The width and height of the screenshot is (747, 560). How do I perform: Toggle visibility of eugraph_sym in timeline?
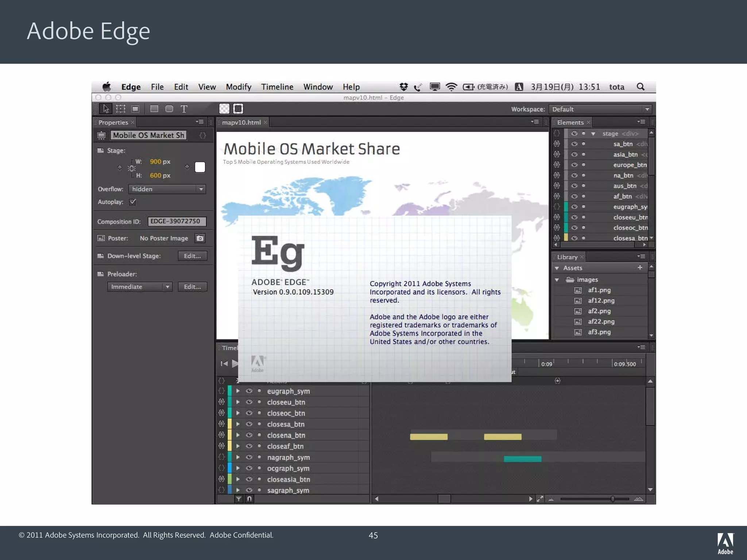(249, 391)
